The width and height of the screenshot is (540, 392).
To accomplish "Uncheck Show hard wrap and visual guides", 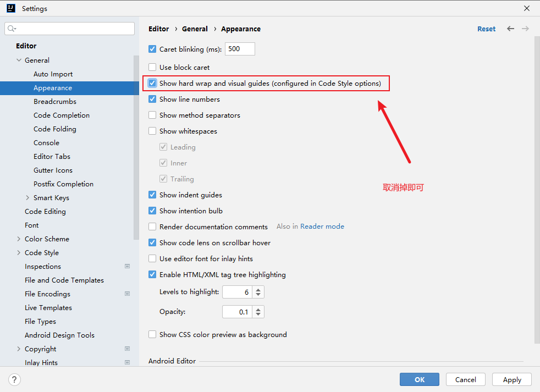I will pyautogui.click(x=152, y=84).
